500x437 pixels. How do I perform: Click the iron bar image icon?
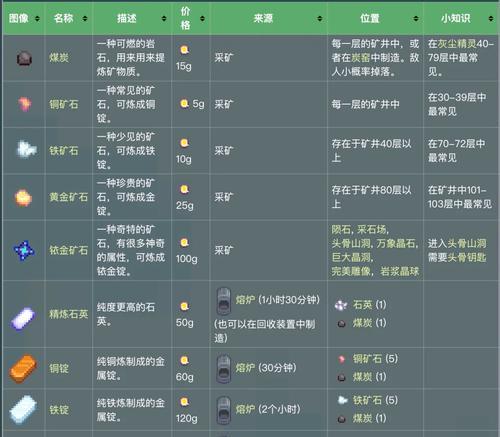[23, 410]
